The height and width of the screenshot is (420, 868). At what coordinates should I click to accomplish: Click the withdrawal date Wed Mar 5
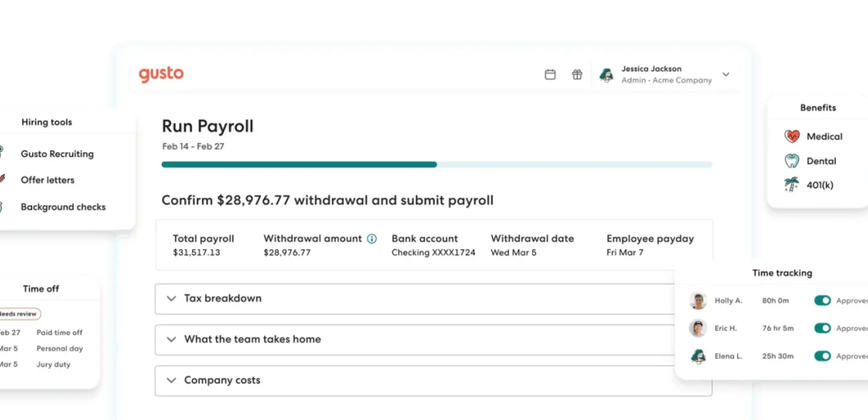513,253
